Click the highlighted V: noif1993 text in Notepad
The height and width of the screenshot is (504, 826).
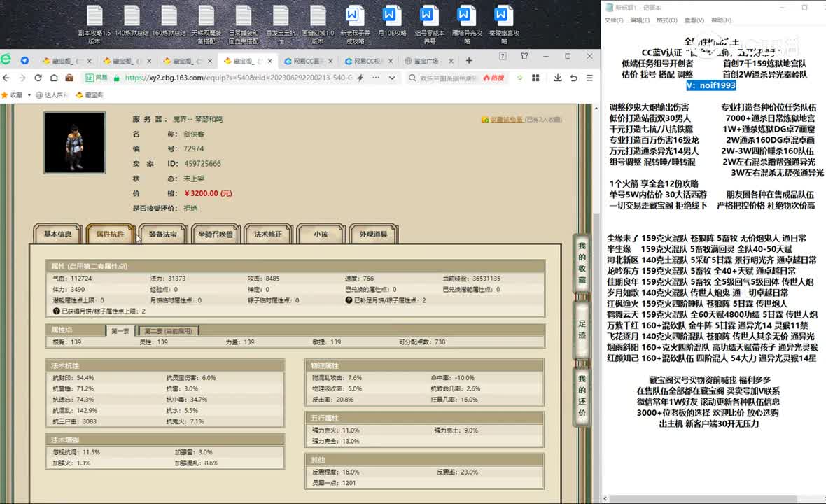coord(711,85)
